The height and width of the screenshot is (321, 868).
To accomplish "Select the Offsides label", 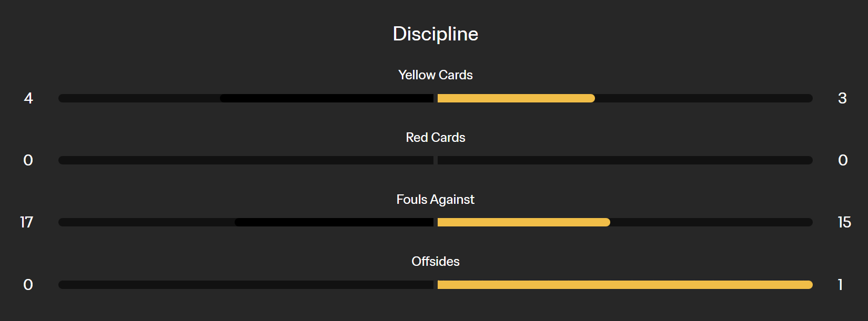I will tap(435, 262).
